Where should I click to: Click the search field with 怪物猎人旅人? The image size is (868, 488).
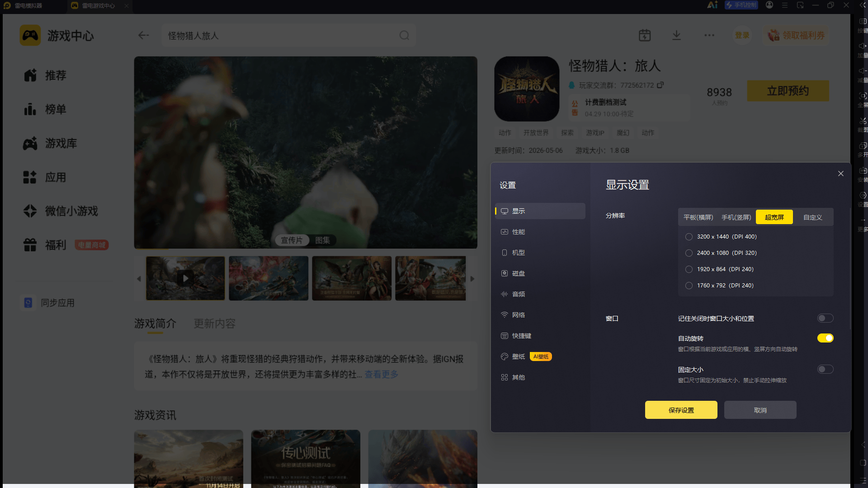point(288,35)
